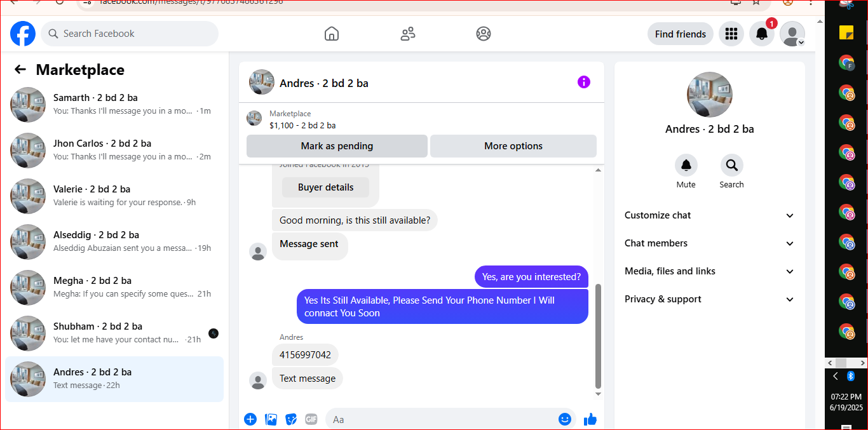Open the Home feed icon

[x=332, y=34]
